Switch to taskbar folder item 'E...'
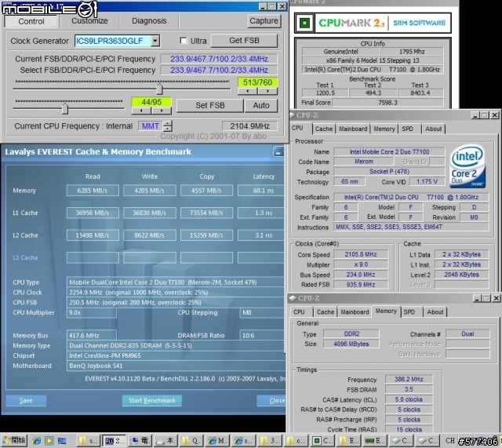502x448 pixels. coord(347,441)
